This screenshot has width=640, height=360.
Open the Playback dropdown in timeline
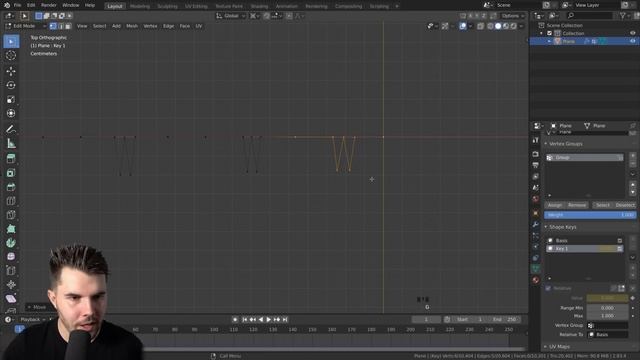[x=33, y=320]
